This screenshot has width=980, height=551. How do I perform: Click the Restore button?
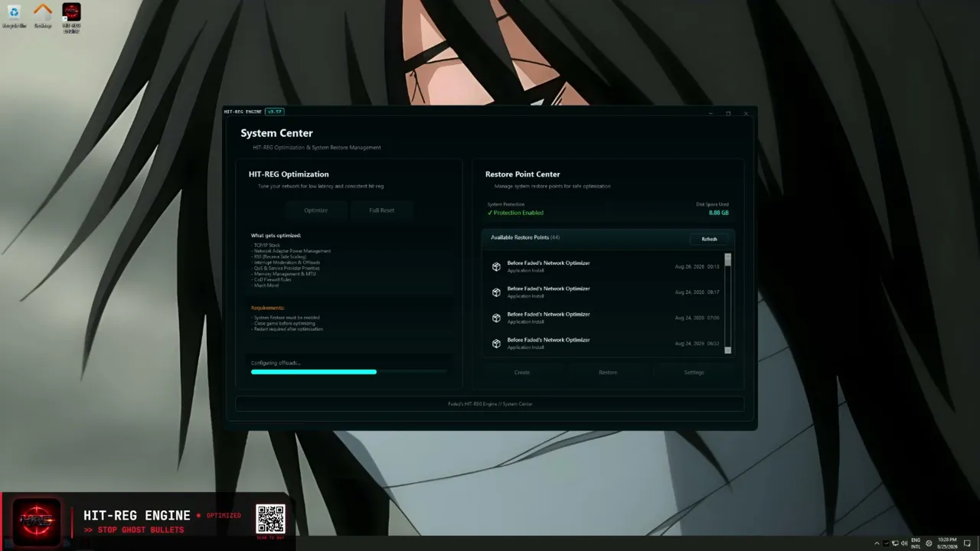pos(608,373)
